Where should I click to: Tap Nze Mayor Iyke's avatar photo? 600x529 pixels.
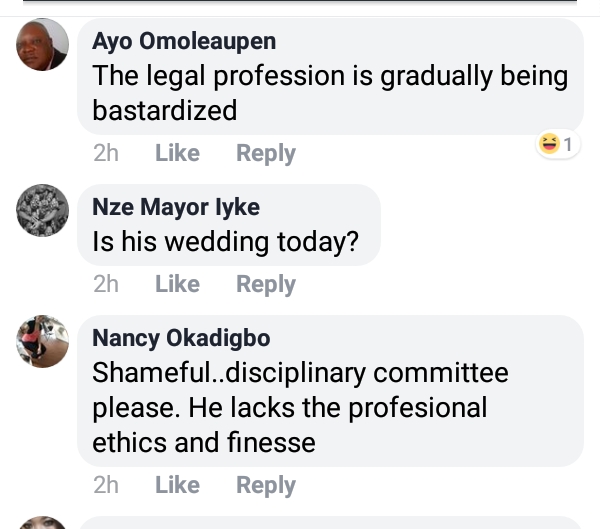43,210
